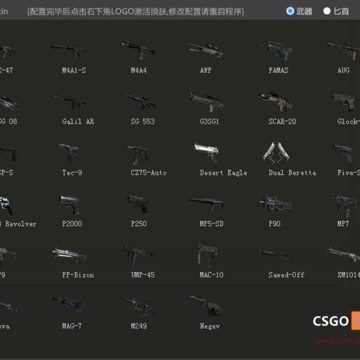Screen dimensions: 360x360
Task: Pick the CZ75-Auto pistol icon
Action: point(138,154)
